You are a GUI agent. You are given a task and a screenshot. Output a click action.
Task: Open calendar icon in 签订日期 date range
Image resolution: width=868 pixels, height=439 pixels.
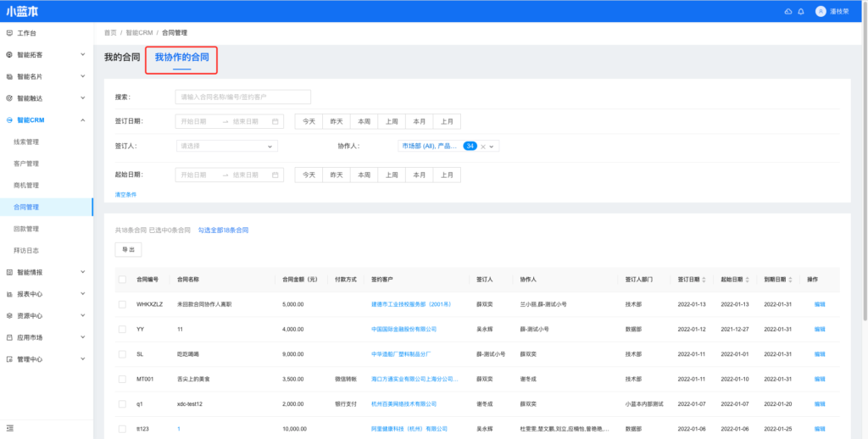point(275,121)
